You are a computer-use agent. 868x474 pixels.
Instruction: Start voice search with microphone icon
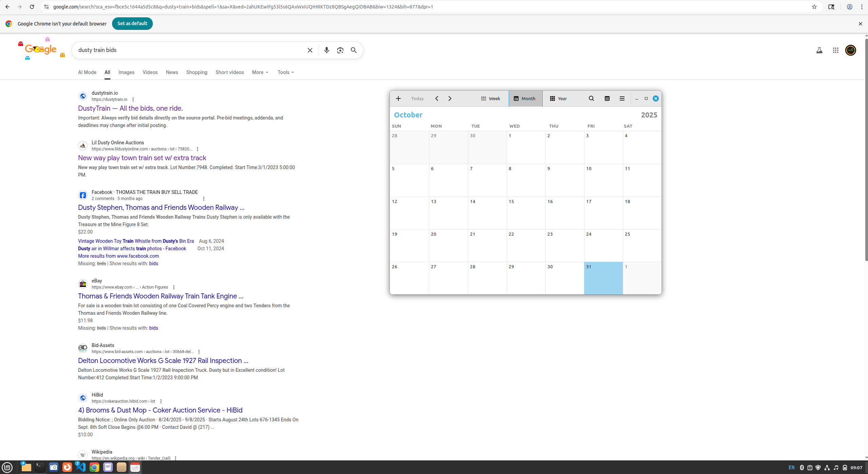point(326,50)
